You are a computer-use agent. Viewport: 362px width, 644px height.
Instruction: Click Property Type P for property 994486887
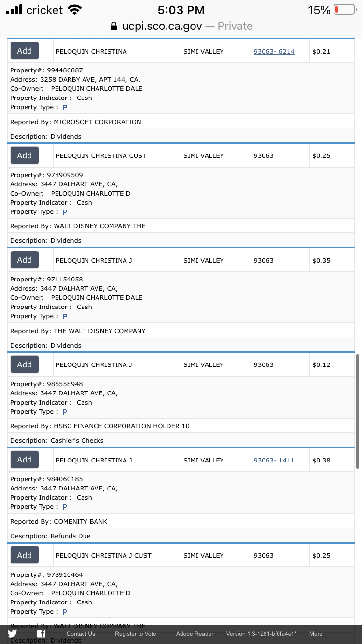(x=65, y=107)
